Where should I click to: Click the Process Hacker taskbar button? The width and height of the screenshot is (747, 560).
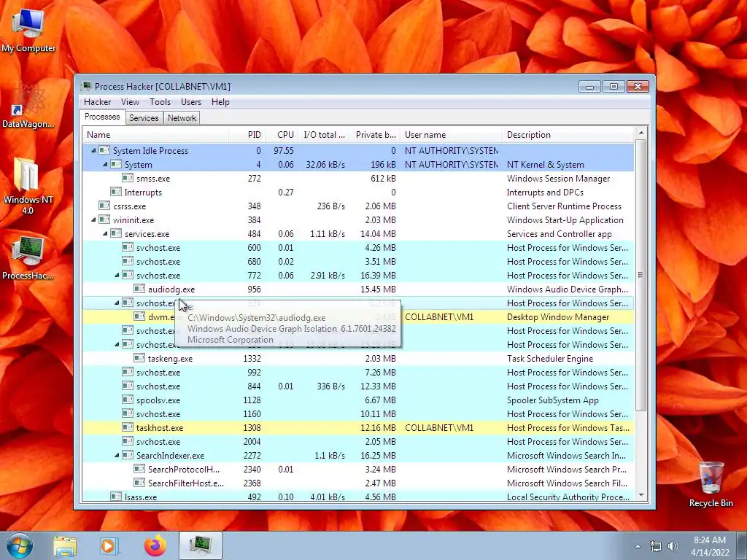(201, 545)
